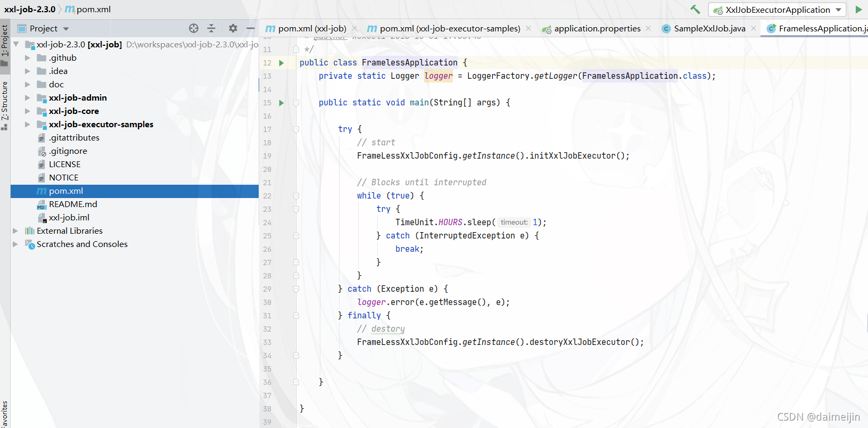Fold the catch Exception block at line 29
868x428 pixels.
tap(296, 289)
